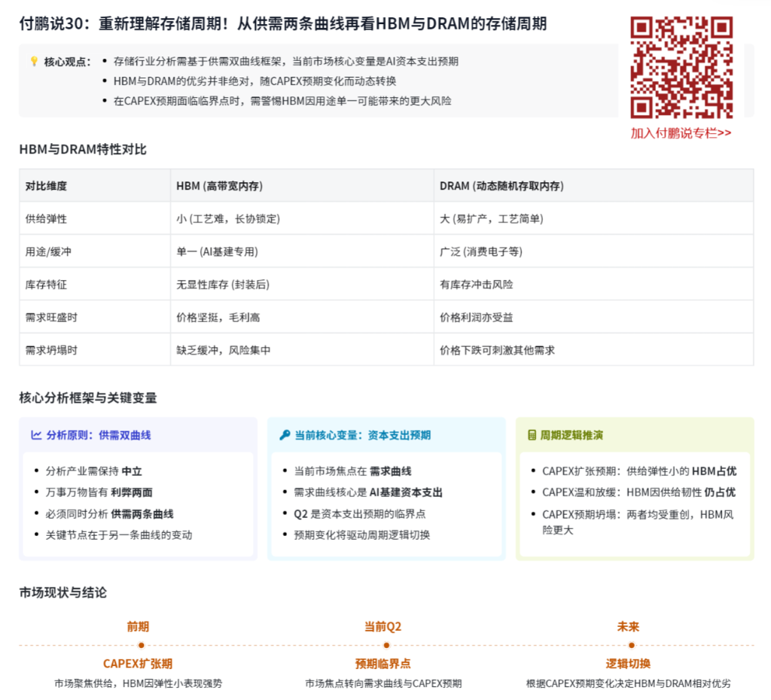This screenshot has width=771, height=700.
Task: Click the bullet 必须同时分析供需两条曲线
Action: point(109,513)
